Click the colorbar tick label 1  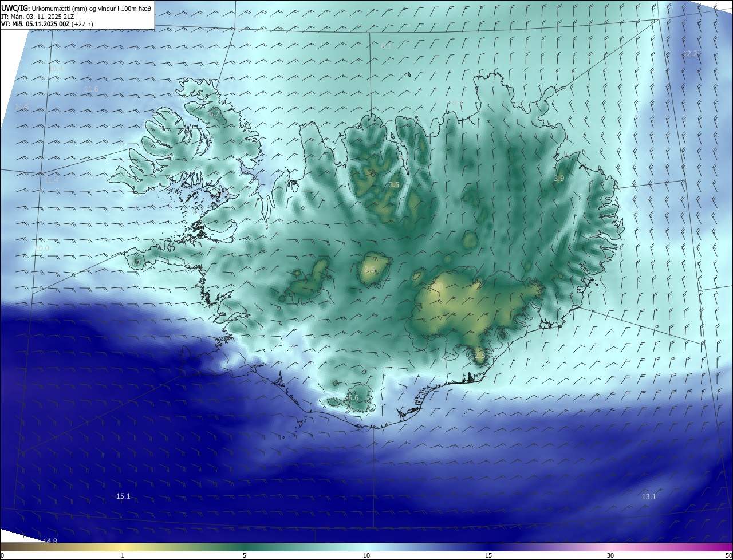123,555
